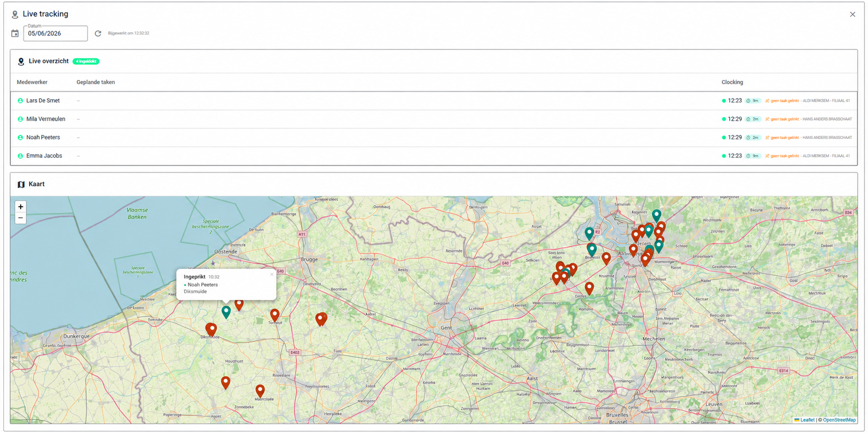Click the Kaart map icon
868x433 pixels.
pos(21,184)
